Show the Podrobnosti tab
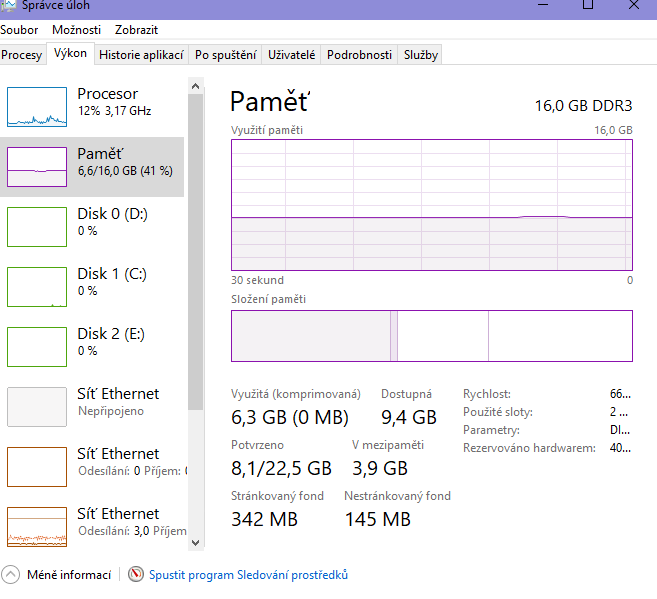This screenshot has width=657, height=599. click(359, 55)
